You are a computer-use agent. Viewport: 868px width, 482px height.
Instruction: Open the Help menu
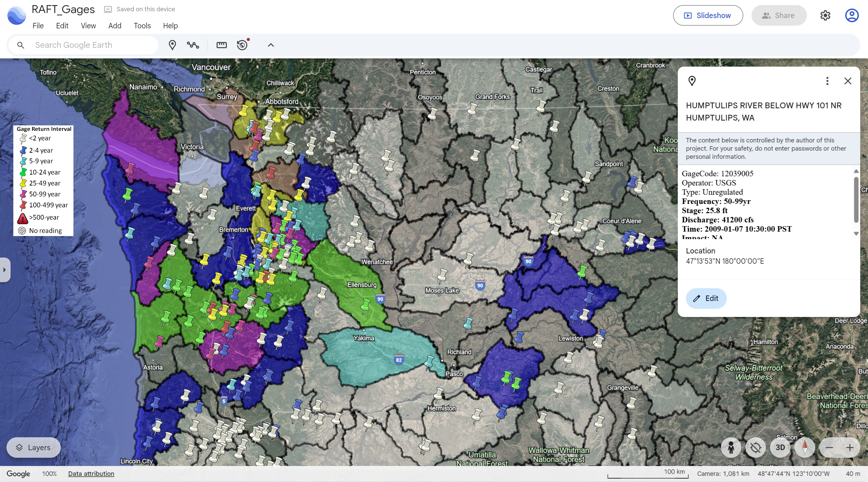pyautogui.click(x=170, y=26)
